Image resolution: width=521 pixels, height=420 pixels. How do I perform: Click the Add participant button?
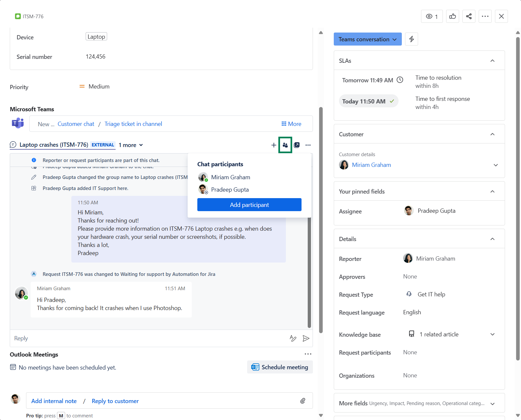(x=249, y=205)
